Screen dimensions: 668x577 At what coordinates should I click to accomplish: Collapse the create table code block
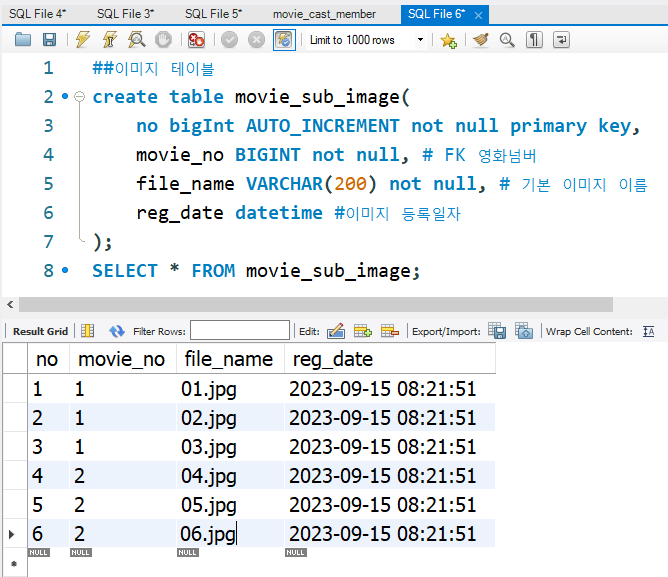tap(79, 97)
